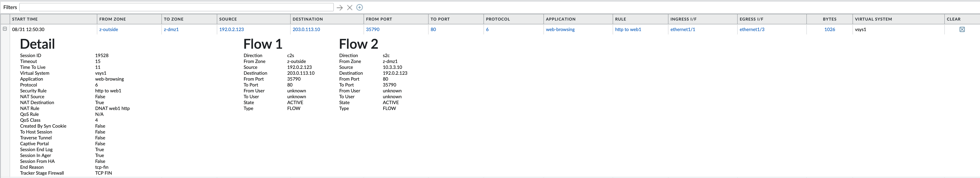Viewport: 980px width, 178px height.
Task: Open the z-dmz1 to zone link
Action: point(171,29)
